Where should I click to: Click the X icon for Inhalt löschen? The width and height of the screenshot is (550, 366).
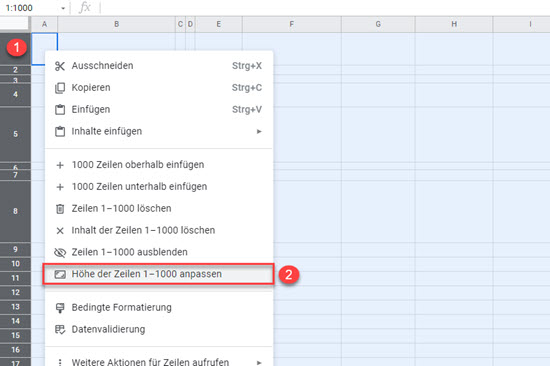[x=60, y=231]
